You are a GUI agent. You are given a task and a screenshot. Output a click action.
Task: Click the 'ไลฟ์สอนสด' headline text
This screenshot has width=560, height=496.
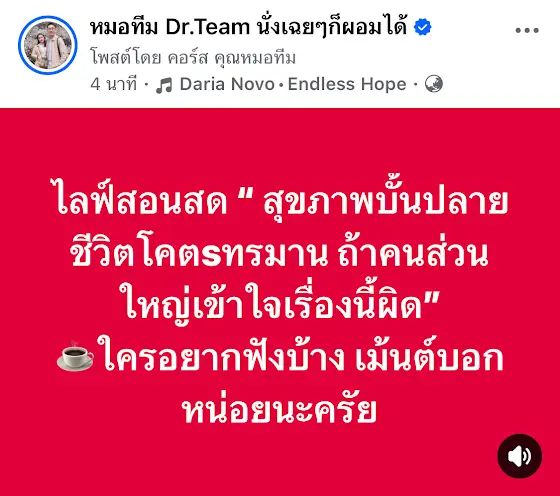(x=142, y=202)
